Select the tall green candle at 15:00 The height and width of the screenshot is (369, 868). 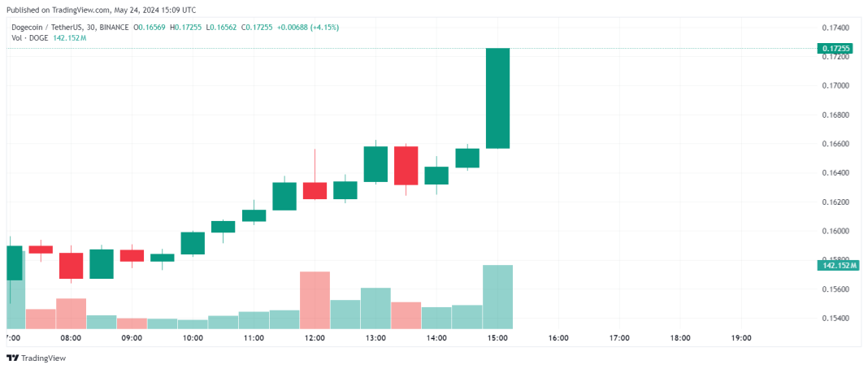(497, 98)
